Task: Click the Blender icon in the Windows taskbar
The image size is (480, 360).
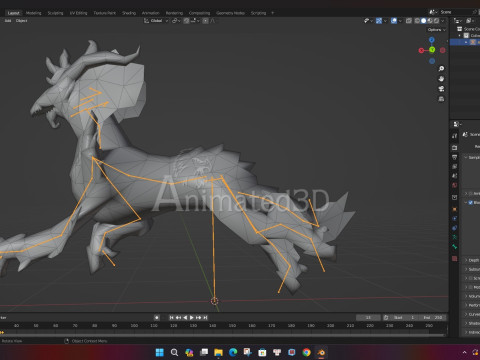Action: coord(321,352)
